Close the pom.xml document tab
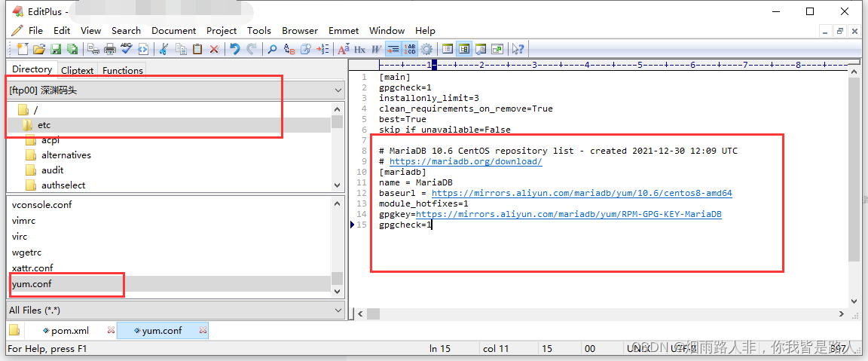The width and height of the screenshot is (868, 361). (111, 330)
